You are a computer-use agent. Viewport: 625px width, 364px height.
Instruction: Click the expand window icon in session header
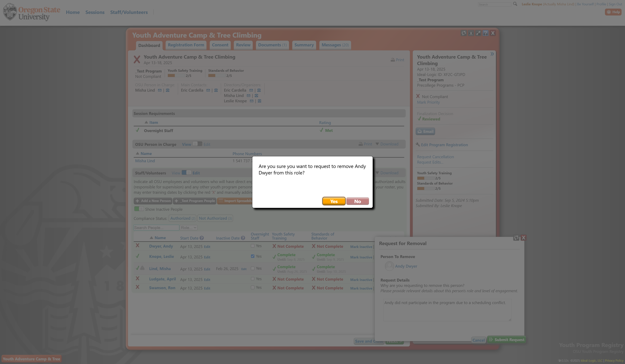pos(478,33)
